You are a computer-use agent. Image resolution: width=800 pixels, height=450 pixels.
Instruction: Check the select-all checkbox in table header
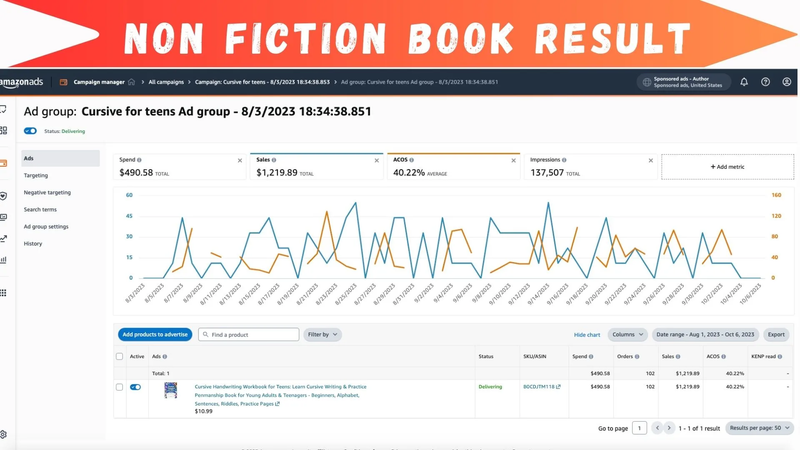tap(119, 357)
